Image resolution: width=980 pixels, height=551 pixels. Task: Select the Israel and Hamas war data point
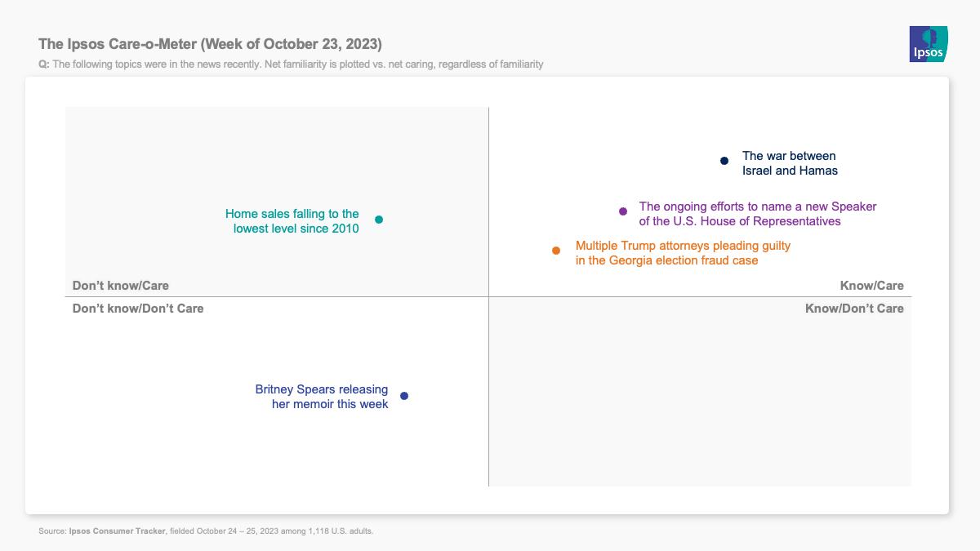(724, 161)
